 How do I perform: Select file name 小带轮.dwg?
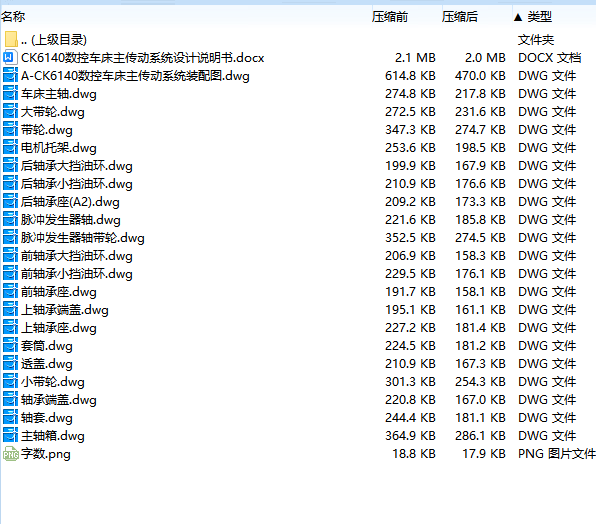[52, 382]
